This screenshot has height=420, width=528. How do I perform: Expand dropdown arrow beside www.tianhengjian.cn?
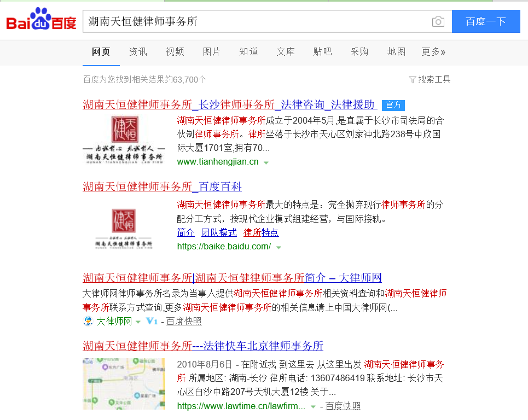tap(266, 162)
